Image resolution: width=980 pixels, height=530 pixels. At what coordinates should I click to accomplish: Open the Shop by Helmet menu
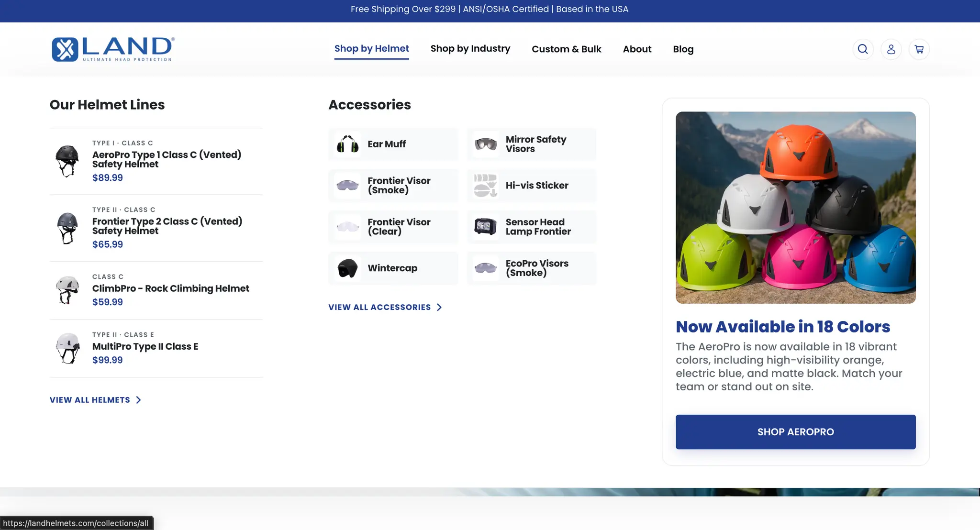pos(371,49)
